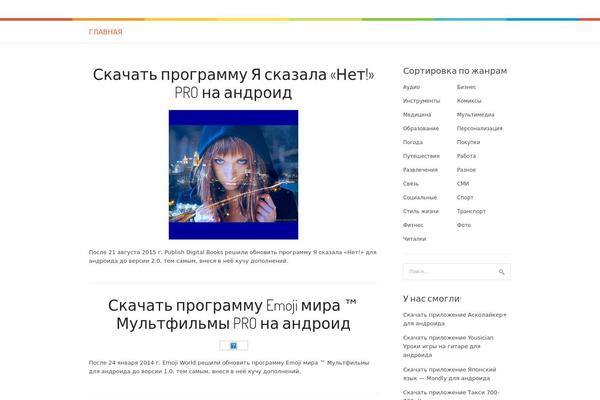Click the broken image placeholder under the Emoji title

pos(233,346)
